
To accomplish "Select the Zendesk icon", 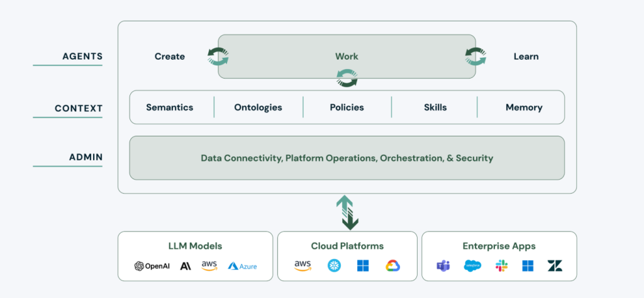I will click(555, 265).
